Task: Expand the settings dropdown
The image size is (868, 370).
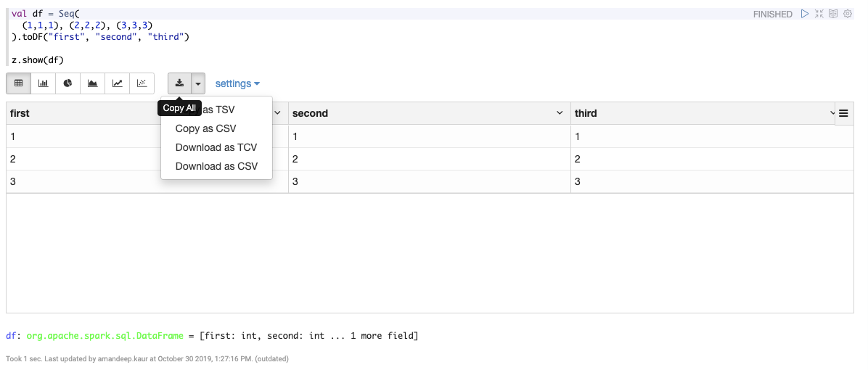Action: click(237, 83)
